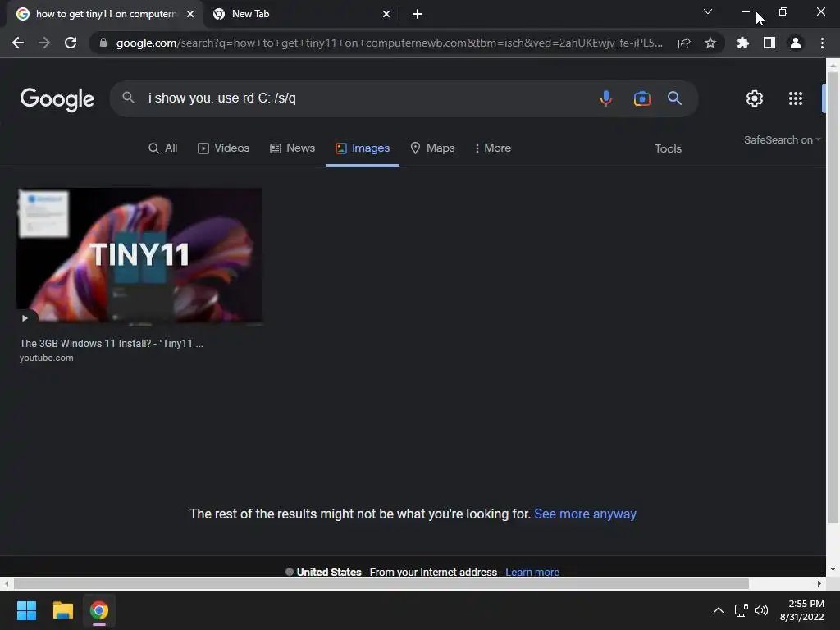Open the volume control speaker icon
The width and height of the screenshot is (840, 630).
click(760, 610)
